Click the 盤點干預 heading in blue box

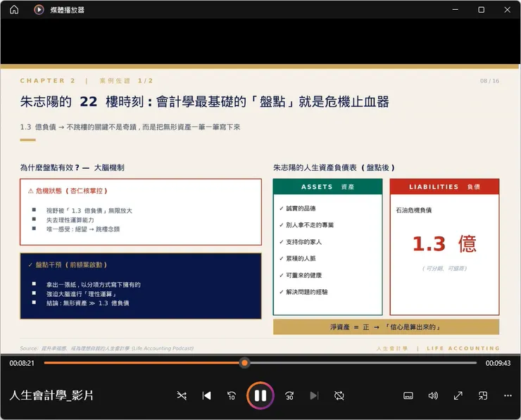[68, 265]
